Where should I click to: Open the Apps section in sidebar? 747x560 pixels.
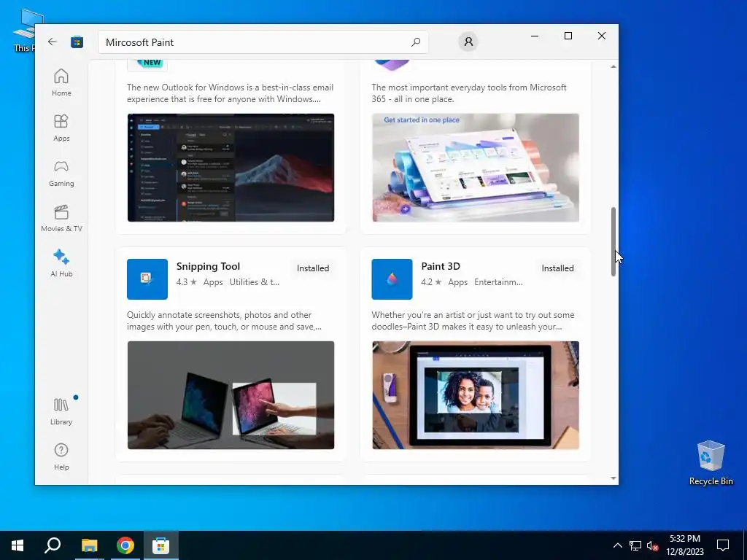tap(61, 128)
